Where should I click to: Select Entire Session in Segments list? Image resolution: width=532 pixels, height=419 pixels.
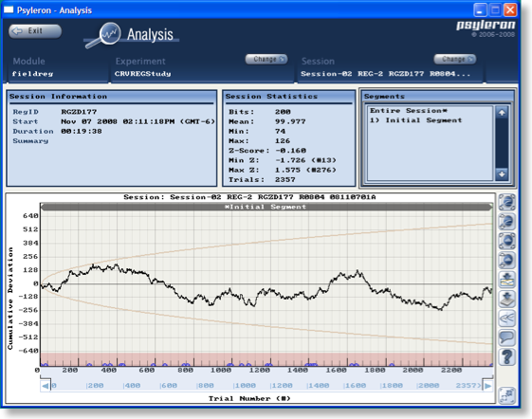coord(409,111)
